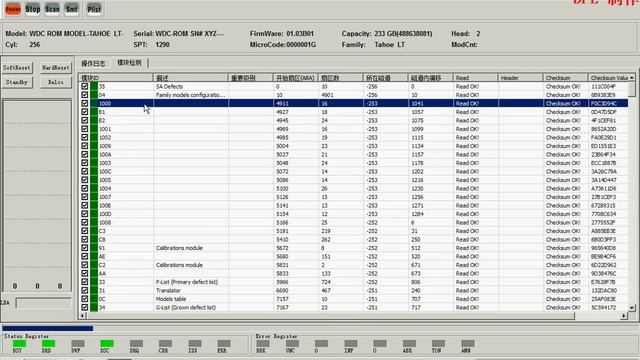
Task: Uncheck the P-List module 33 checkbox
Action: (84, 282)
